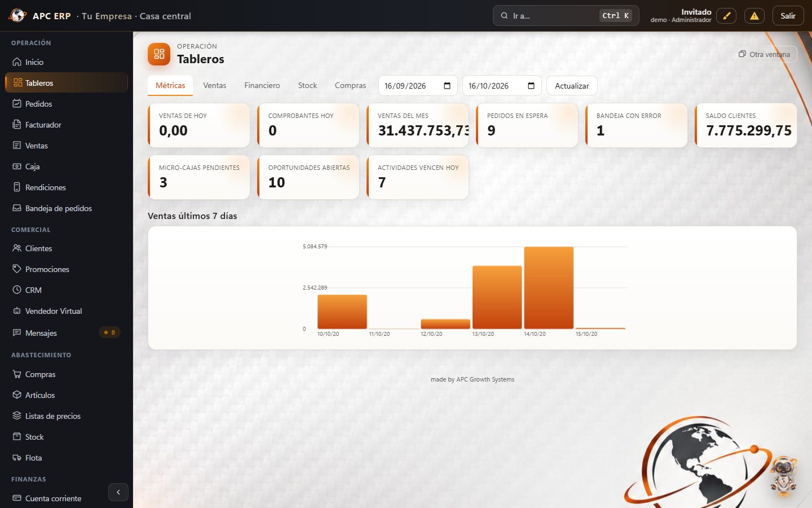Image resolution: width=812 pixels, height=508 pixels.
Task: Switch to the Financiero tab
Action: pos(262,85)
